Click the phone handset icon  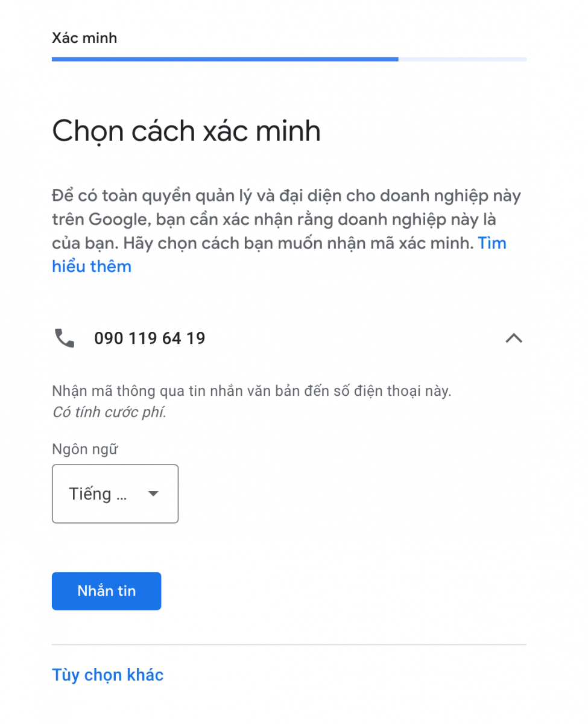[x=65, y=338]
